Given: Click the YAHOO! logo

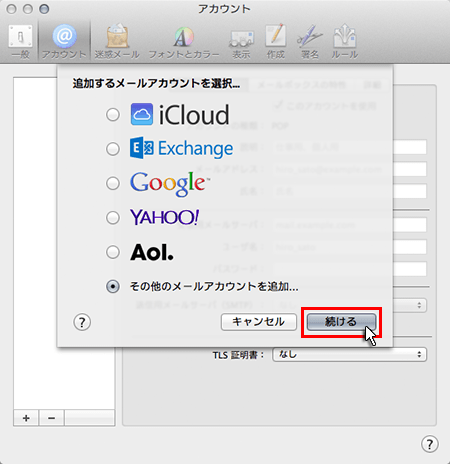Looking at the screenshot, I should 165,217.
